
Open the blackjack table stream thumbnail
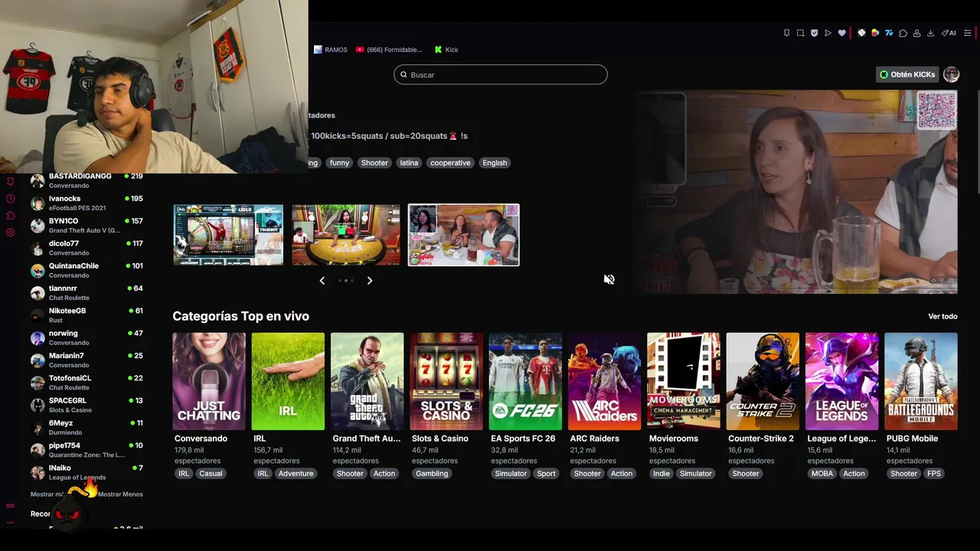346,235
